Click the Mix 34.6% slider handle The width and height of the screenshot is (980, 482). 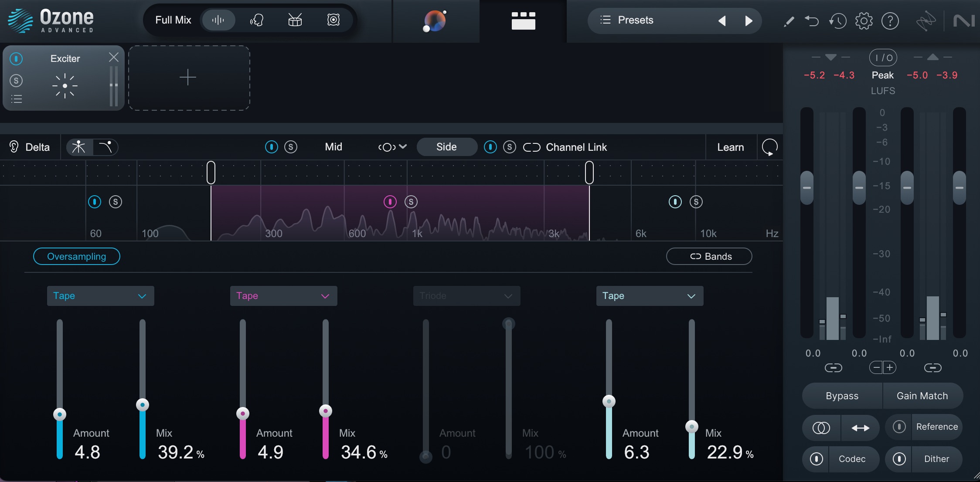tap(326, 411)
